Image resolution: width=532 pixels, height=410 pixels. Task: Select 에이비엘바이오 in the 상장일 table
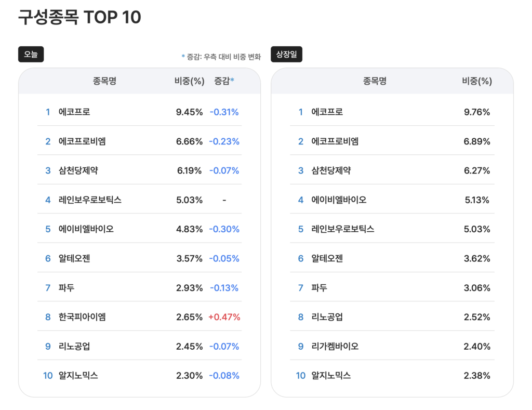[339, 200]
